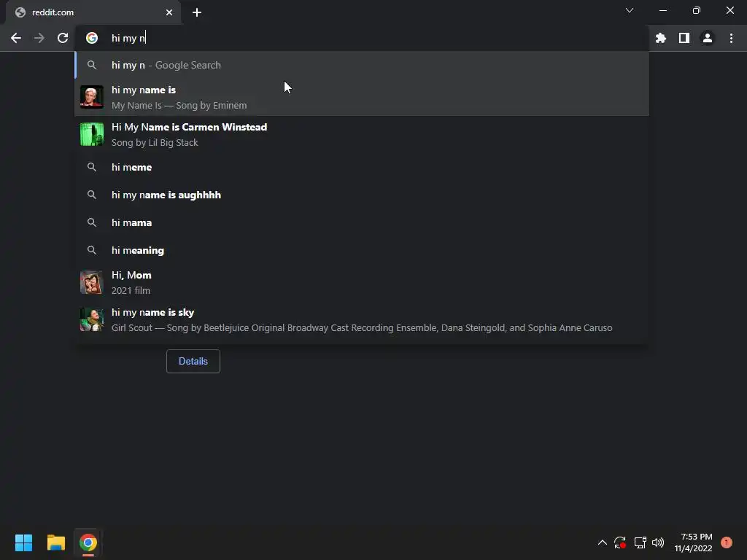Image resolution: width=747 pixels, height=560 pixels.
Task: Toggle the side panel icon
Action: [x=684, y=38]
